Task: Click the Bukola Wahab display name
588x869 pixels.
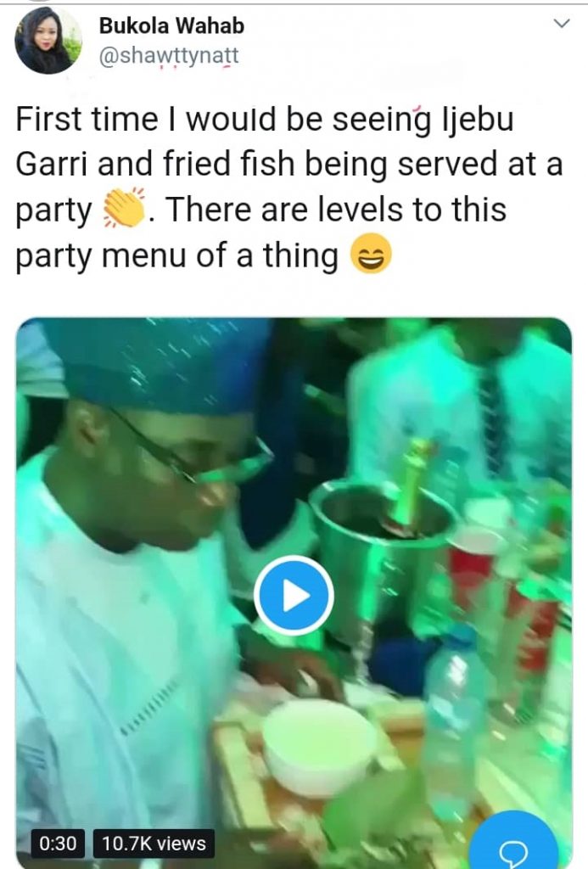Action: (171, 26)
